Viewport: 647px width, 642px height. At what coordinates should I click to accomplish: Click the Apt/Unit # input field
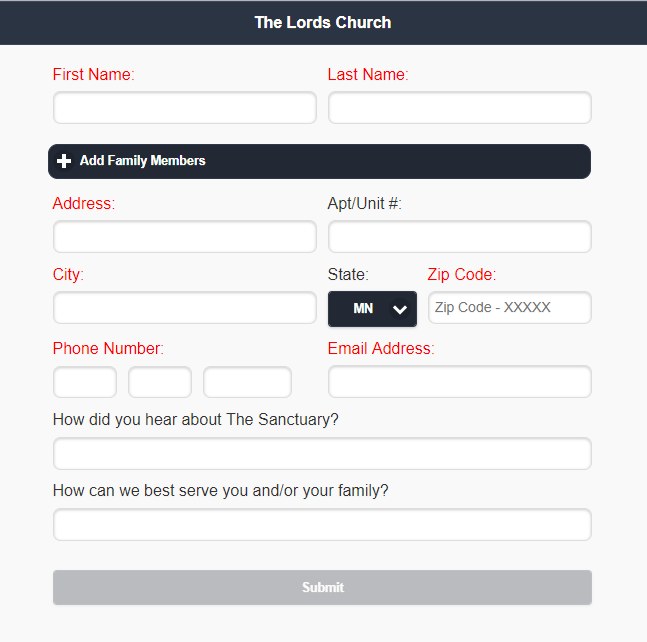pos(459,237)
